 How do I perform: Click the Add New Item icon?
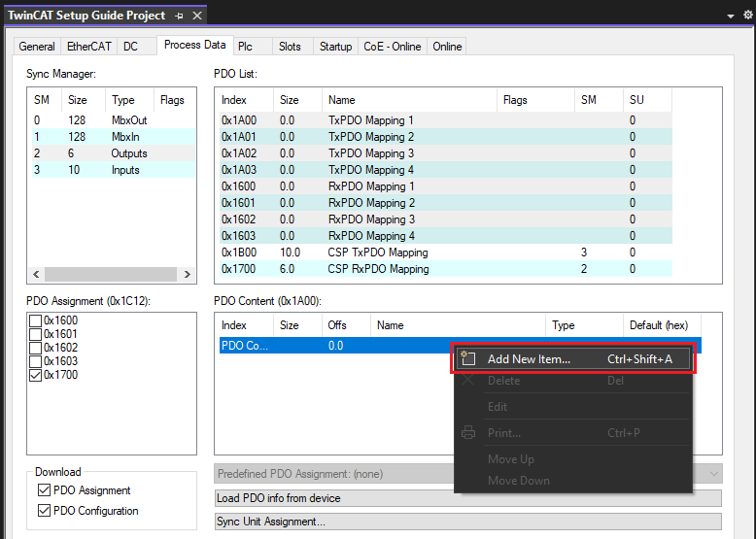point(468,359)
